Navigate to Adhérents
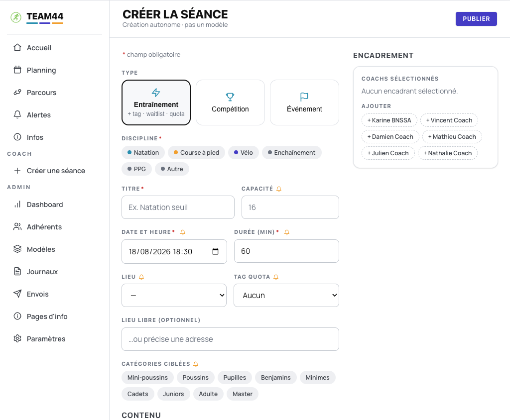The image size is (510, 420). 55,226
